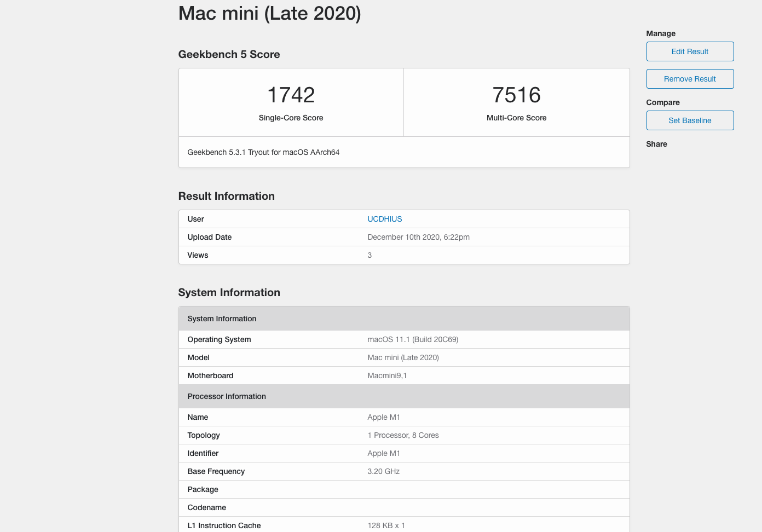This screenshot has height=532, width=762.
Task: Click the 3.20 GHz base frequency value
Action: coord(383,471)
